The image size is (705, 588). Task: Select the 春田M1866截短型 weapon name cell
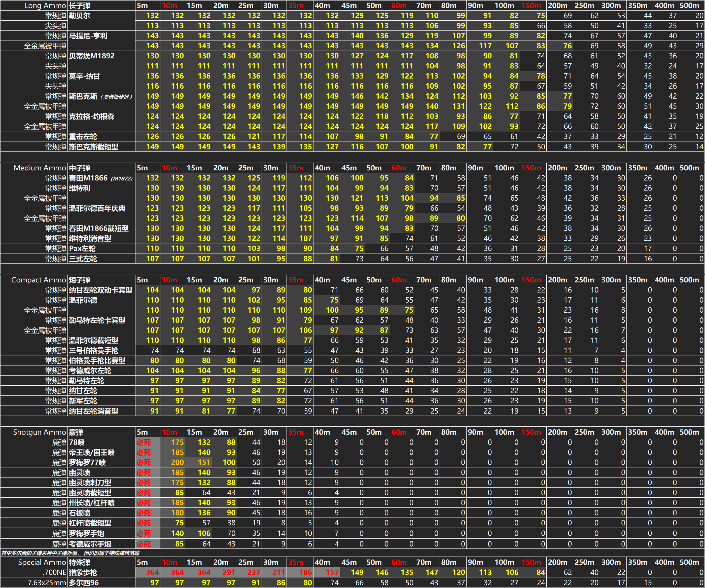coord(101,228)
